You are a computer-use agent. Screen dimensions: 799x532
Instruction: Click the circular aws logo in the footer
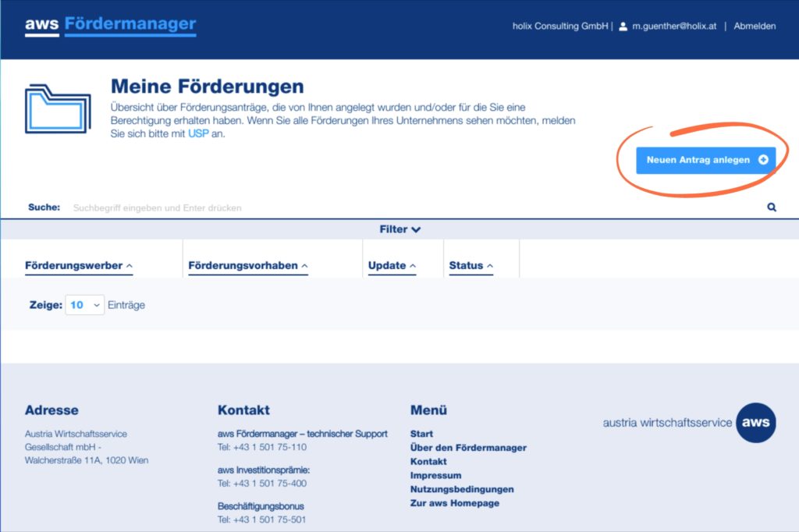tap(755, 423)
